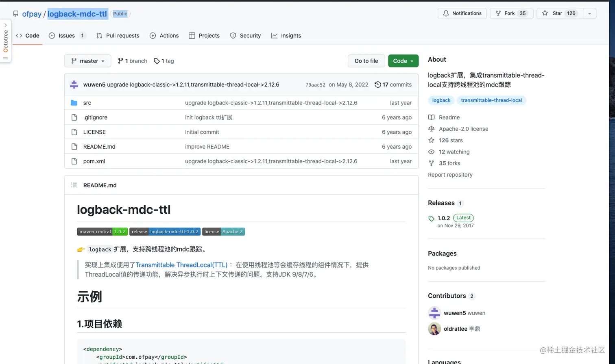Open the pom.xml file
Image resolution: width=615 pixels, height=364 pixels.
pyautogui.click(x=94, y=161)
